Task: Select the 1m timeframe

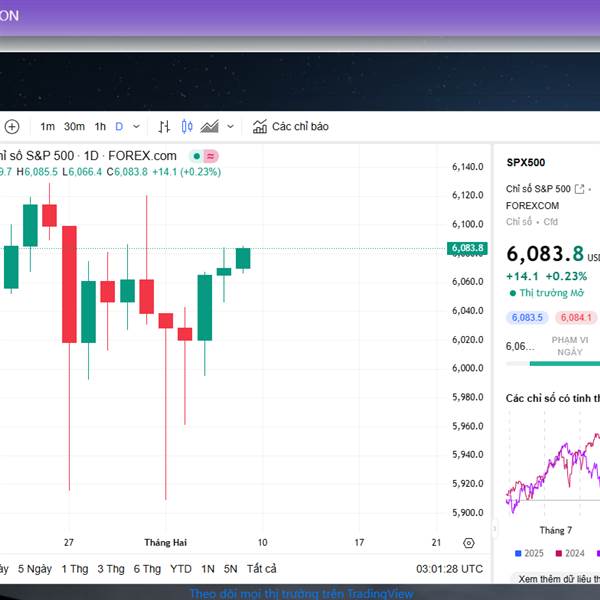Action: [47, 127]
